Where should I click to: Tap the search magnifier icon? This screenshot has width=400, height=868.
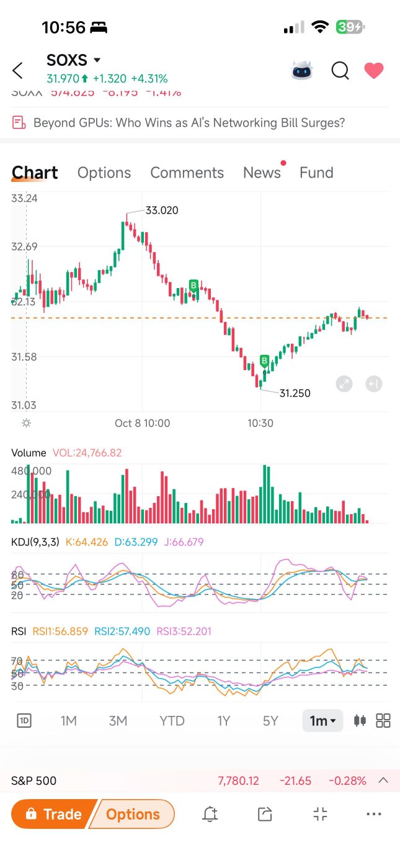(340, 71)
